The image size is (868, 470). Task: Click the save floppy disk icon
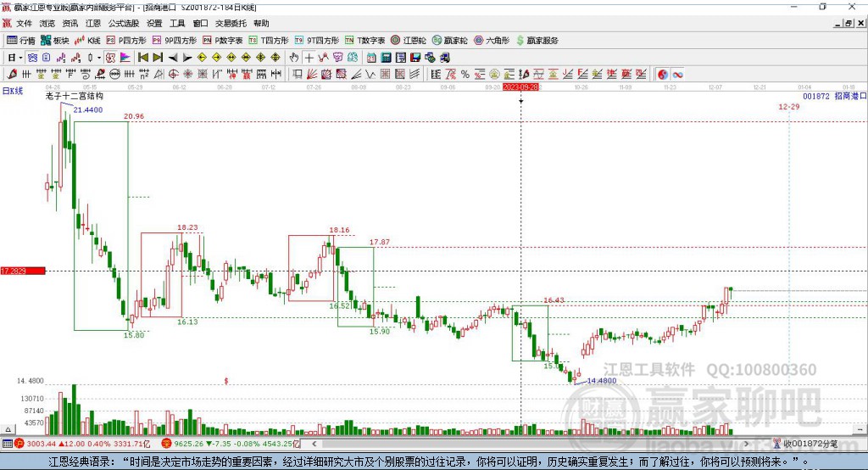click(x=415, y=58)
